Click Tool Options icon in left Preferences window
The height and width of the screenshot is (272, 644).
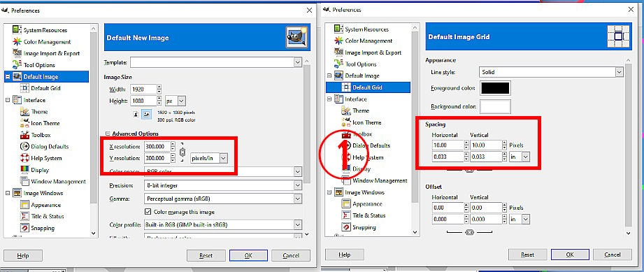(x=17, y=64)
